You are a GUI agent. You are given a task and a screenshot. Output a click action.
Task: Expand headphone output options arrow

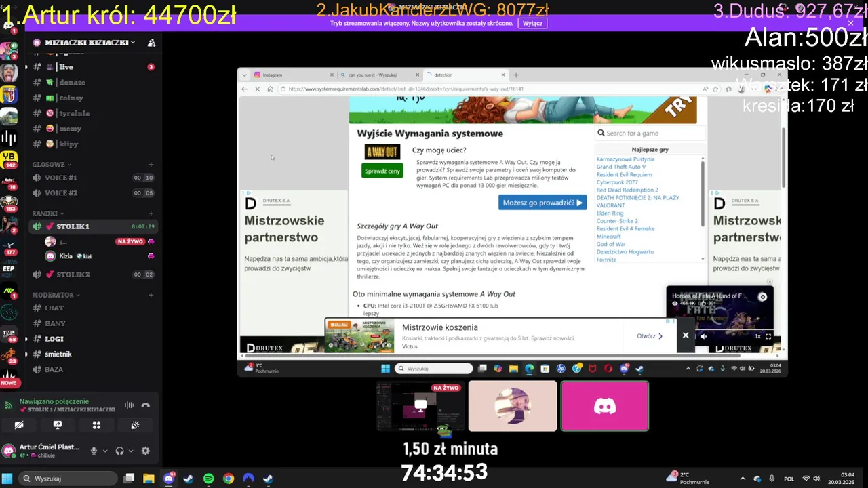[x=131, y=451]
